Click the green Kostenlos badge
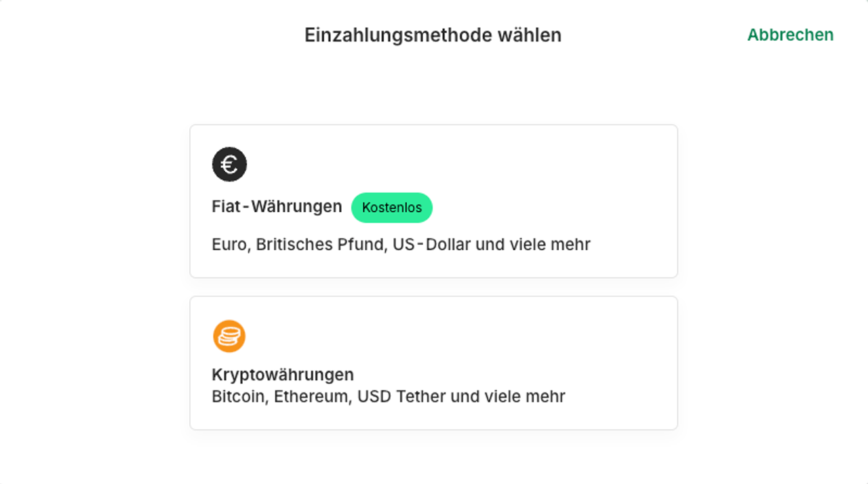 pos(391,207)
